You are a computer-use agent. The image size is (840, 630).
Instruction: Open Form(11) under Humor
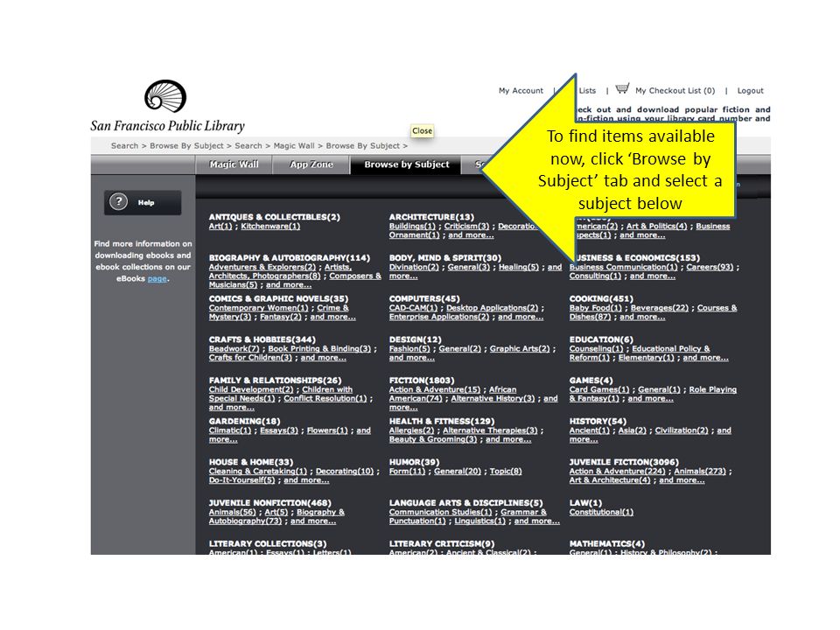407,471
